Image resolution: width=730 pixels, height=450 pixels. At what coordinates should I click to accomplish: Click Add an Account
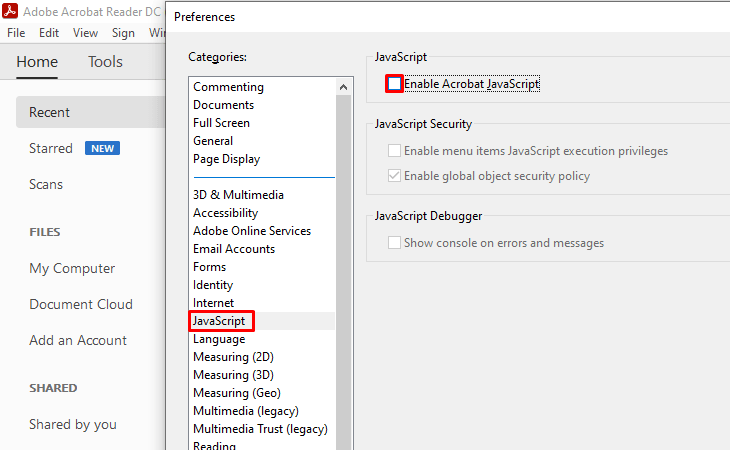78,340
